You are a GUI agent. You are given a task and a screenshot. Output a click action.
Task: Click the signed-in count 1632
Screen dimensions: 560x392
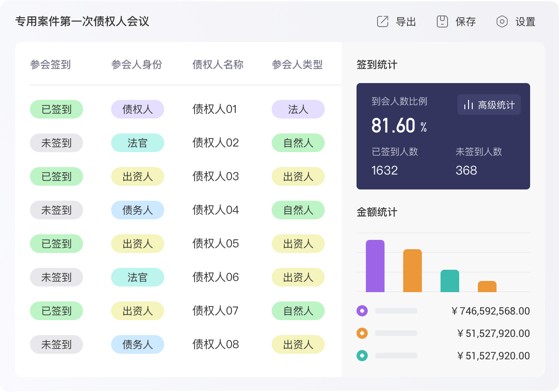(x=385, y=170)
